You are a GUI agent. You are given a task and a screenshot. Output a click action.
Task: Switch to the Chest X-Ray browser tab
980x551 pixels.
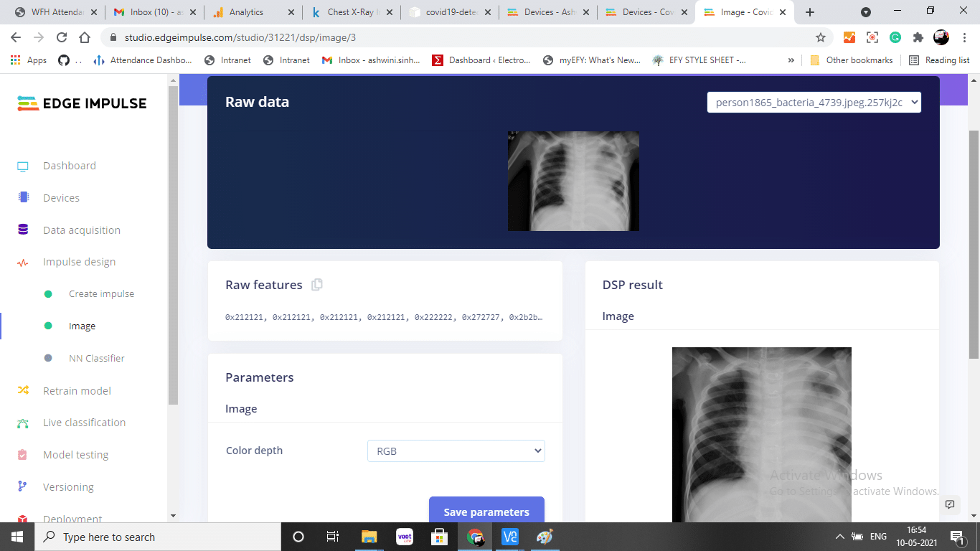pyautogui.click(x=352, y=12)
